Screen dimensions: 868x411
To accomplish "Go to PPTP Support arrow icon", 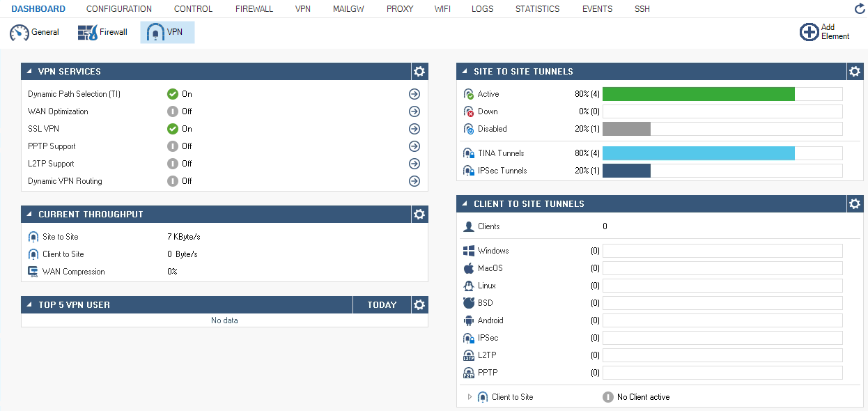I will coord(414,146).
